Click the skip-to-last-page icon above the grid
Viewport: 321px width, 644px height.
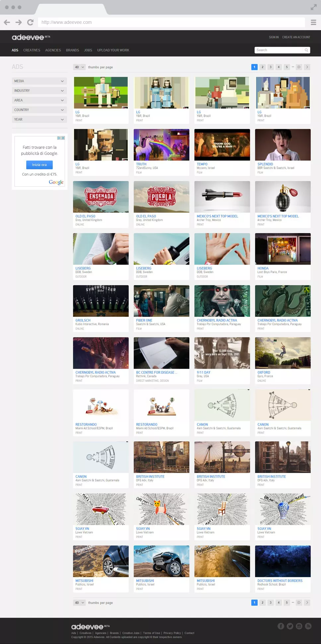[x=299, y=67]
